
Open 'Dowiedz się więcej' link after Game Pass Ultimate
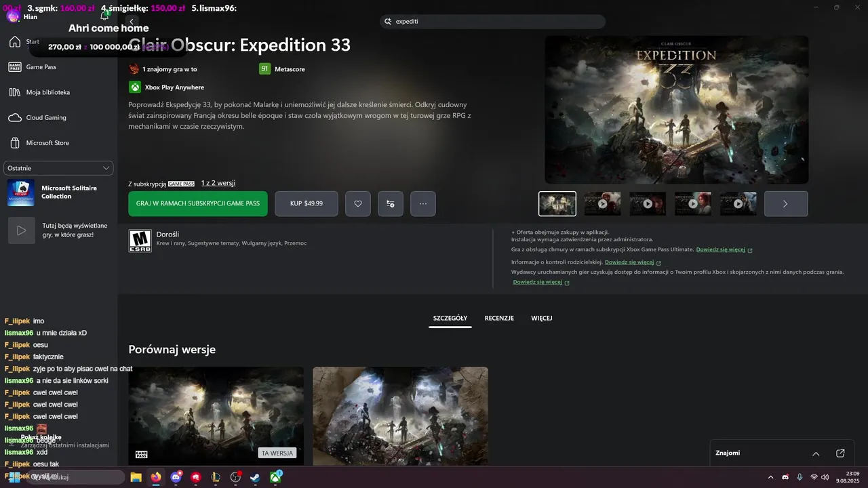(724, 249)
